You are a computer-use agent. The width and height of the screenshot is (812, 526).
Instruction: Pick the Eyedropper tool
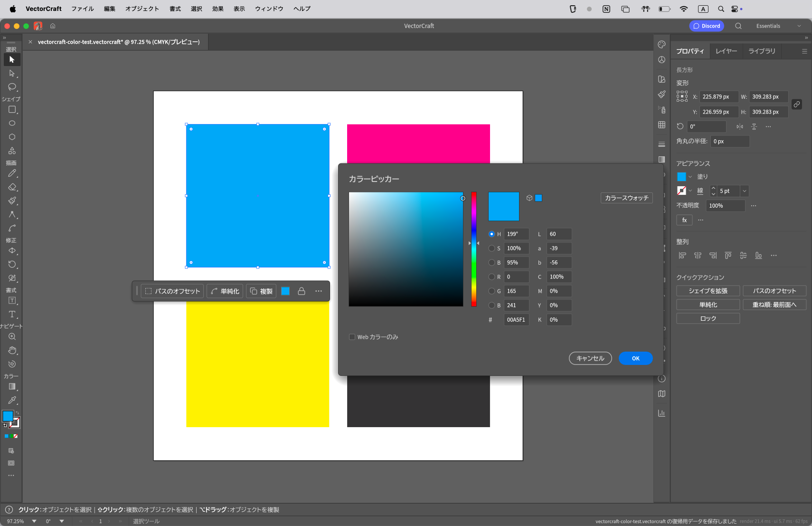(12, 400)
